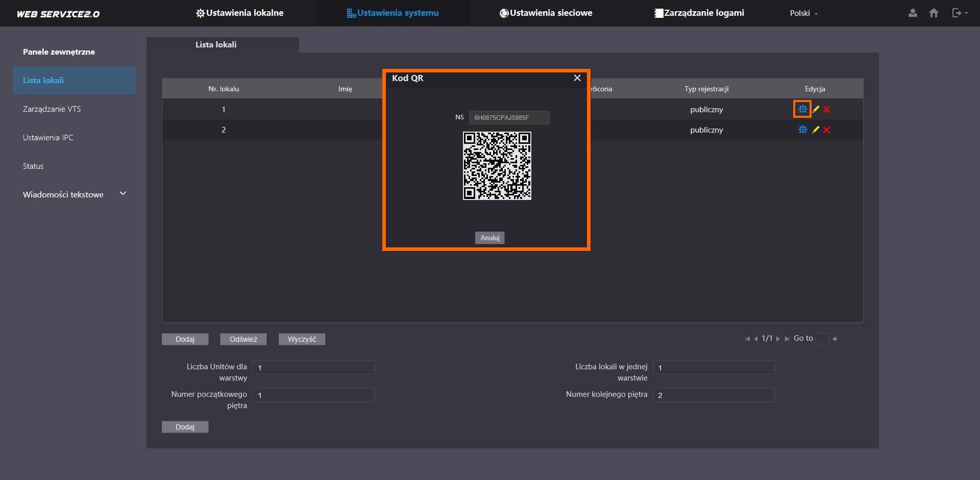Close the Kod QR dialog
980x480 pixels.
577,78
